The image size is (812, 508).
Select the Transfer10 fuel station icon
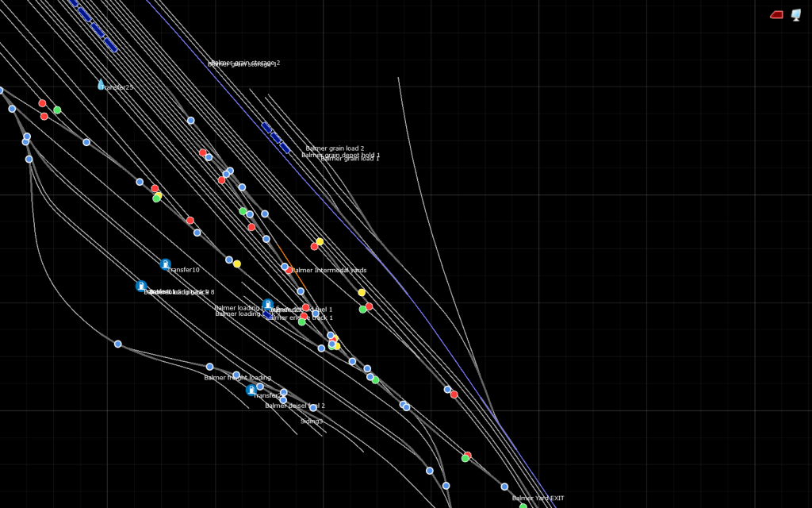click(165, 264)
